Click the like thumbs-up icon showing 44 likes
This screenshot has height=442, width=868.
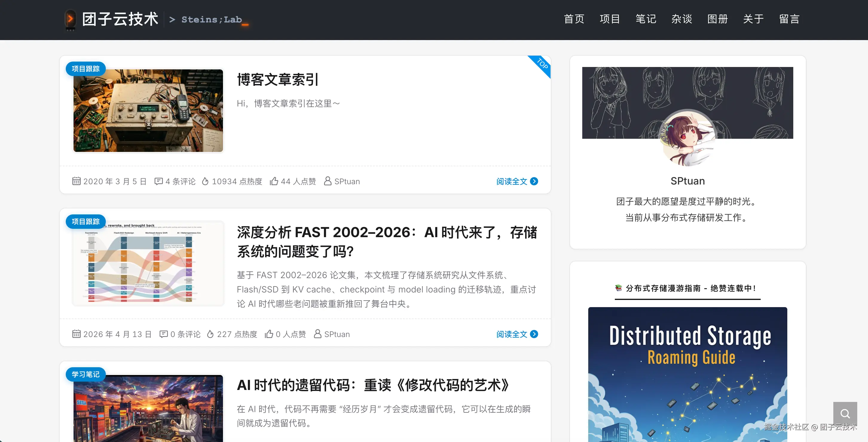click(x=274, y=182)
